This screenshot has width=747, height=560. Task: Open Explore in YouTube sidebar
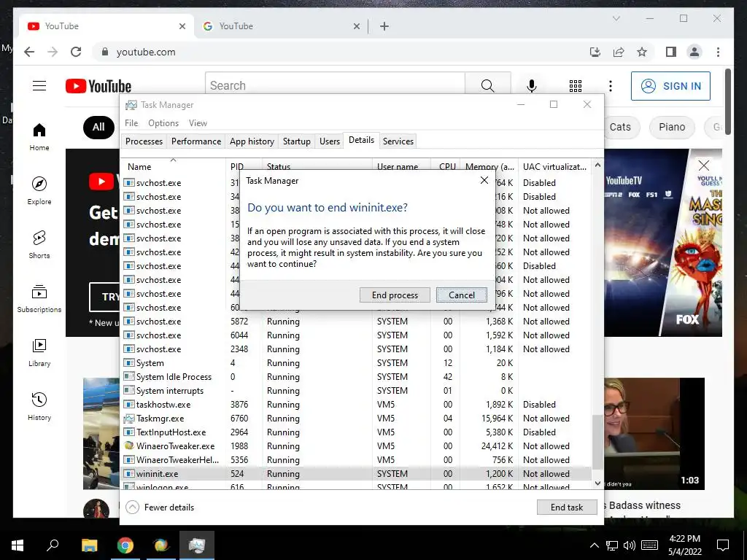click(x=39, y=191)
